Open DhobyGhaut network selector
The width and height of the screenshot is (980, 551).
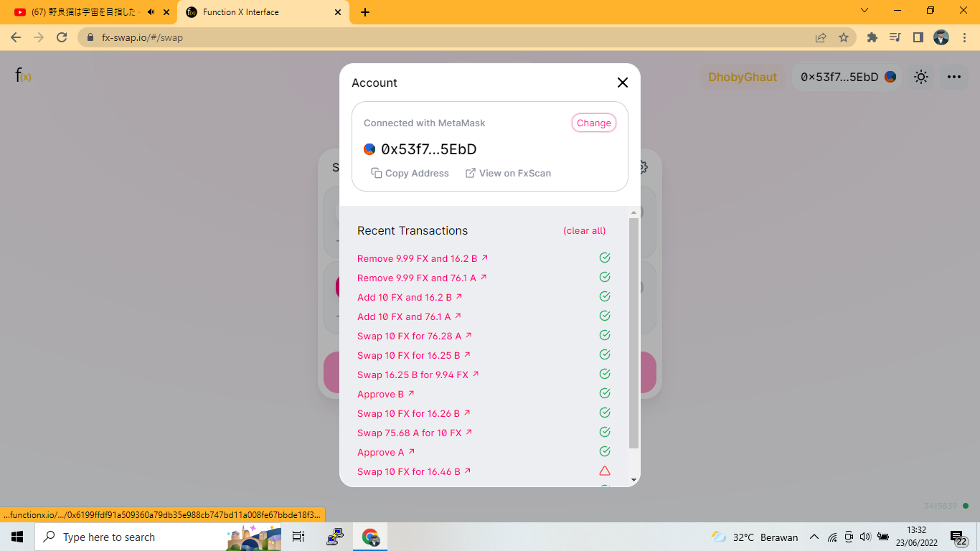point(743,77)
